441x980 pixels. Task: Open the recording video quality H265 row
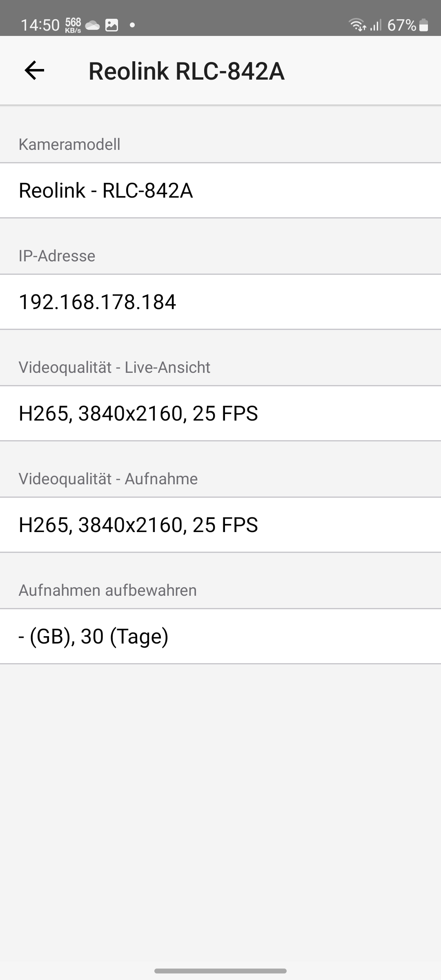point(220,525)
